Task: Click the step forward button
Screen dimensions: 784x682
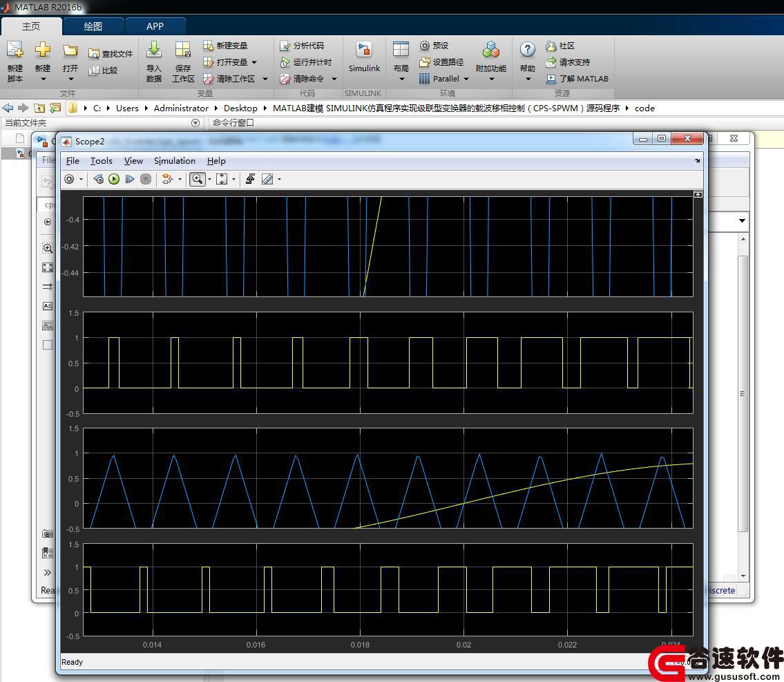Action: (129, 179)
